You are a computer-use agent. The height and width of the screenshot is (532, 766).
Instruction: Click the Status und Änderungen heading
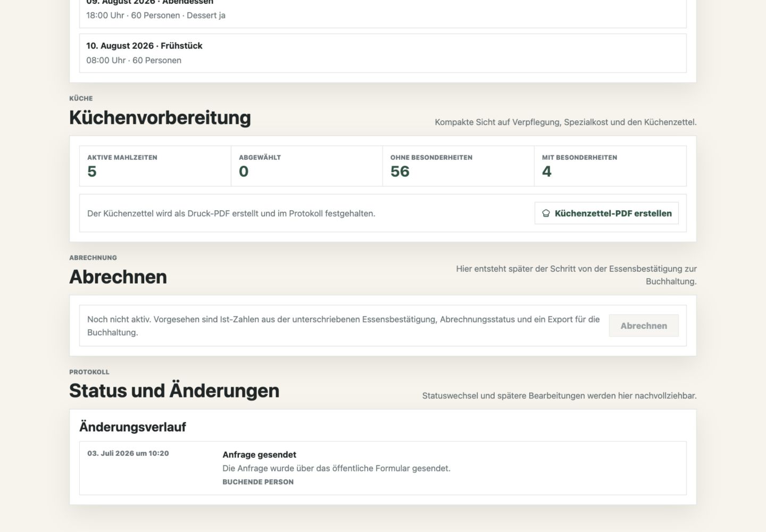(174, 390)
